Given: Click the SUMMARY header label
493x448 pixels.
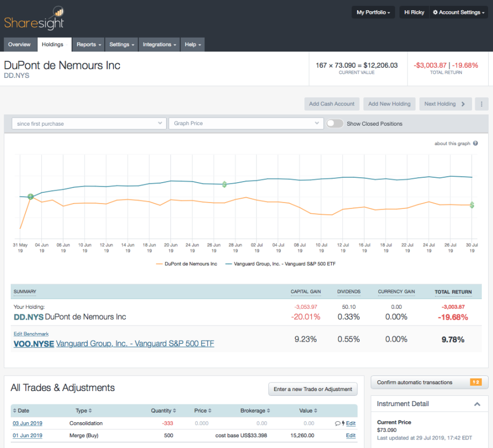Looking at the screenshot, I should point(25,292).
